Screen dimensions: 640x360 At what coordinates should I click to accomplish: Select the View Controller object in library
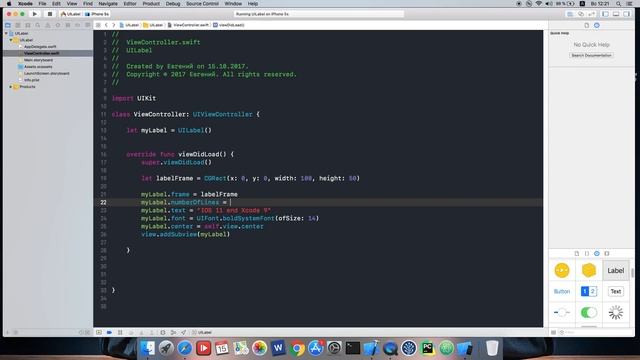[x=562, y=270]
